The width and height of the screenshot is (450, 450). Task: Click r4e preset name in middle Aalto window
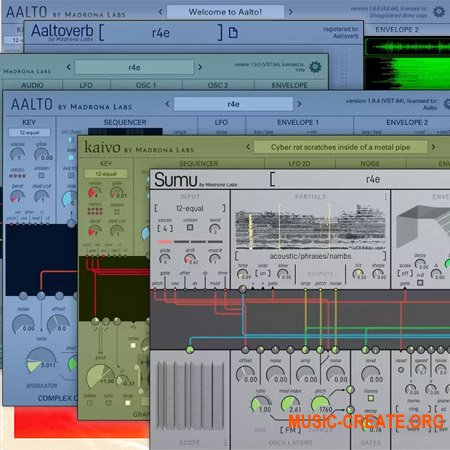point(233,104)
